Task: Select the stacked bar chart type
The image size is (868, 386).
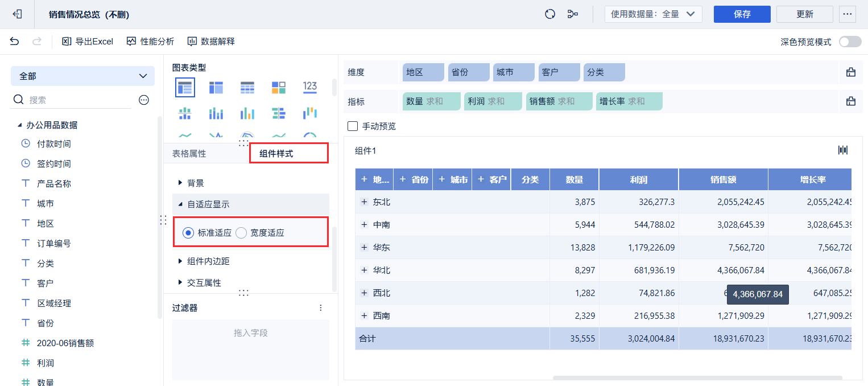Action: pyautogui.click(x=216, y=113)
